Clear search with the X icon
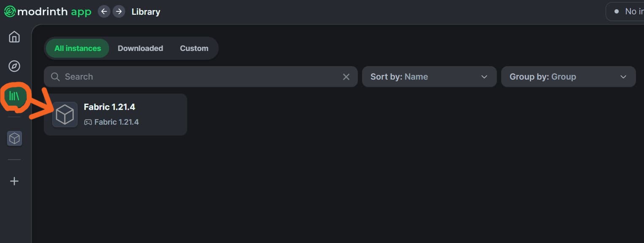This screenshot has height=243, width=644. coord(346,77)
